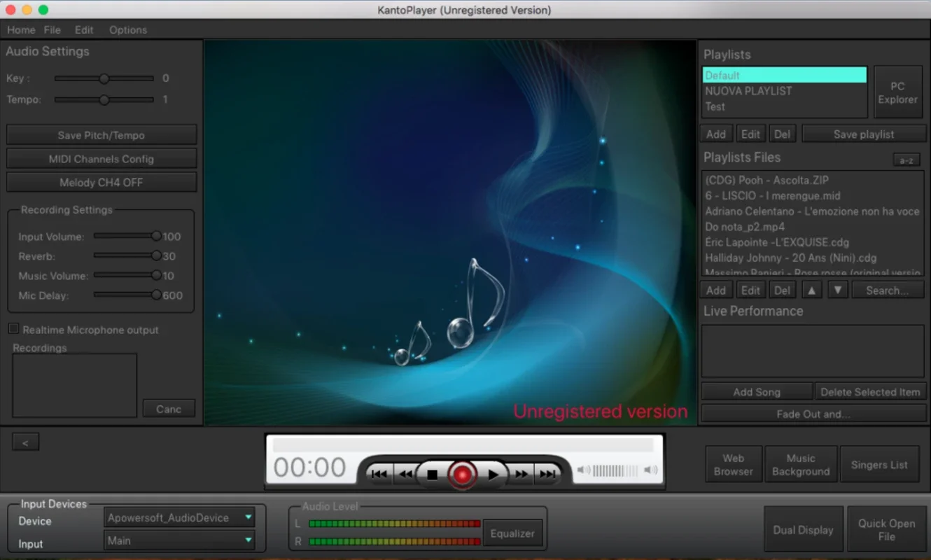Select 6 - LISCIO - I merengue.mid

pyautogui.click(x=812, y=195)
